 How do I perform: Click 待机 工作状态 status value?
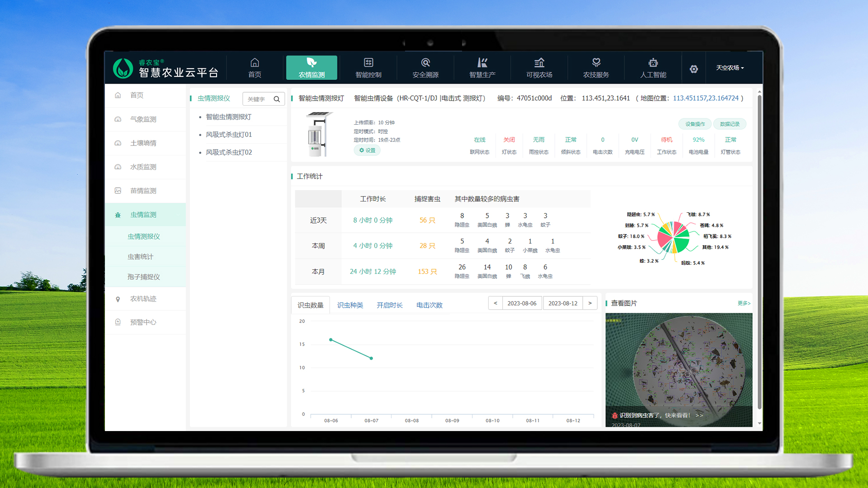[x=666, y=140]
